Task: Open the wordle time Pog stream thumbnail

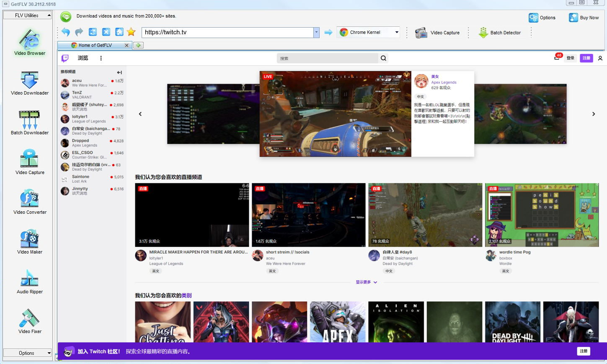Action: coord(542,215)
